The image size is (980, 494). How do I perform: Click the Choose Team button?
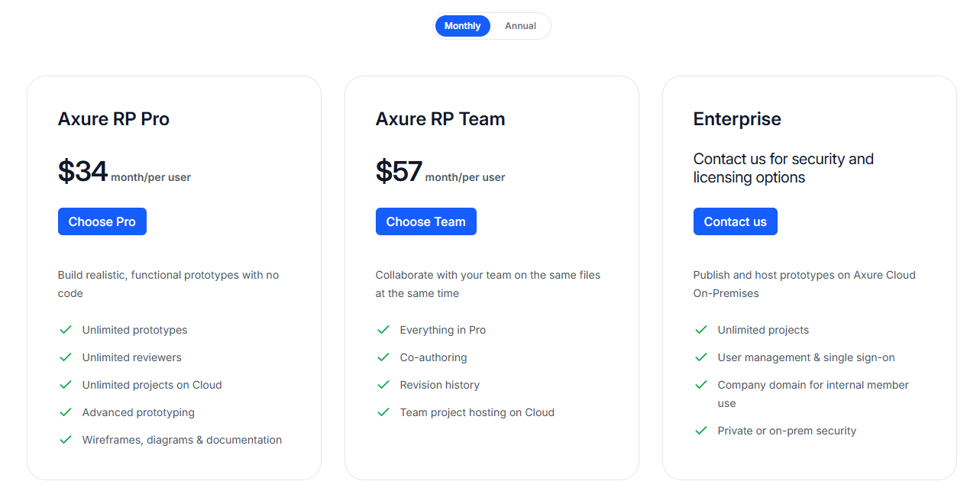pos(425,221)
